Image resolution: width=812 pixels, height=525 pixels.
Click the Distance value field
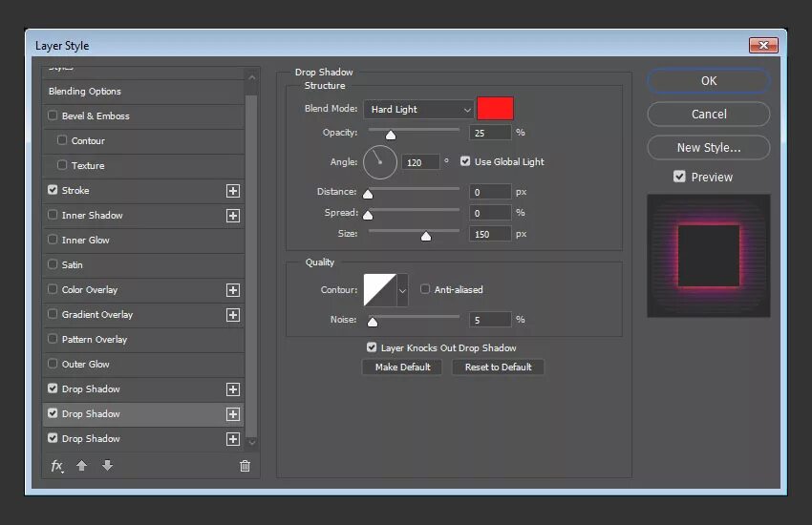pyautogui.click(x=490, y=192)
